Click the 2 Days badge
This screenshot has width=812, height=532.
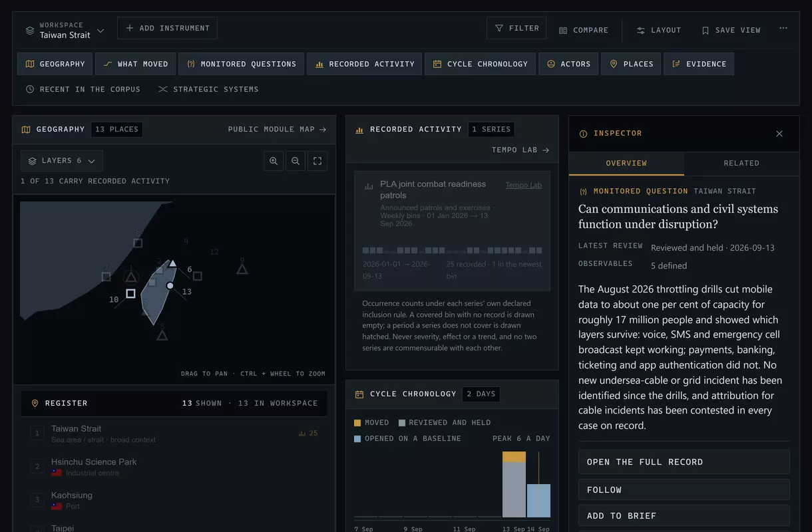tap(481, 394)
